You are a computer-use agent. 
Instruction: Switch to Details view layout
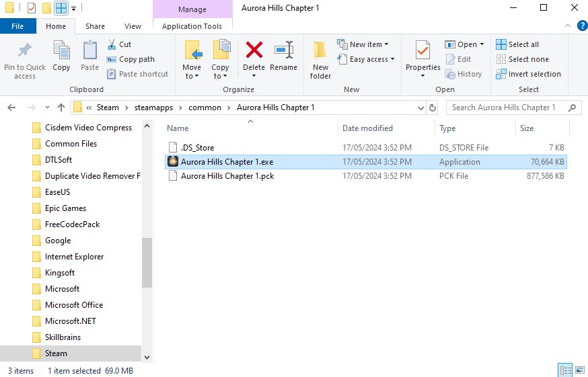click(566, 371)
